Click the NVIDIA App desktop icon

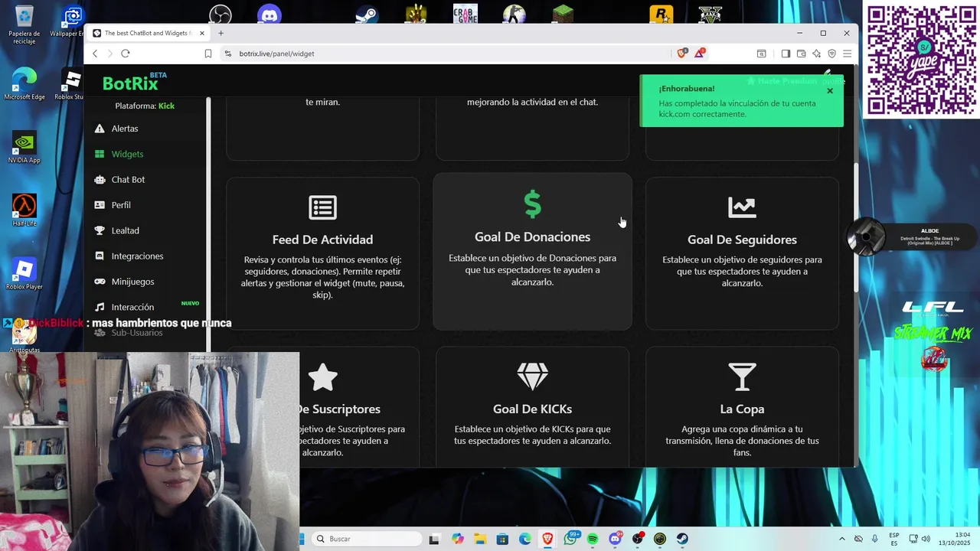click(x=24, y=147)
